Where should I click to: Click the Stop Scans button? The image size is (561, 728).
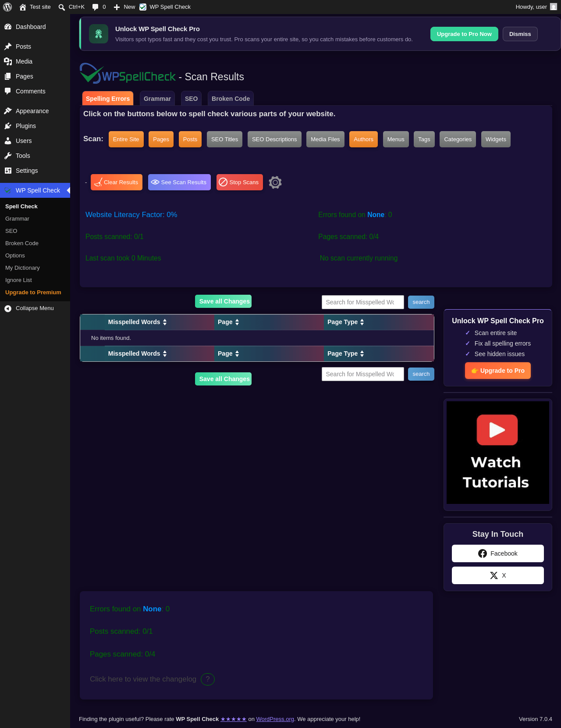pyautogui.click(x=240, y=182)
